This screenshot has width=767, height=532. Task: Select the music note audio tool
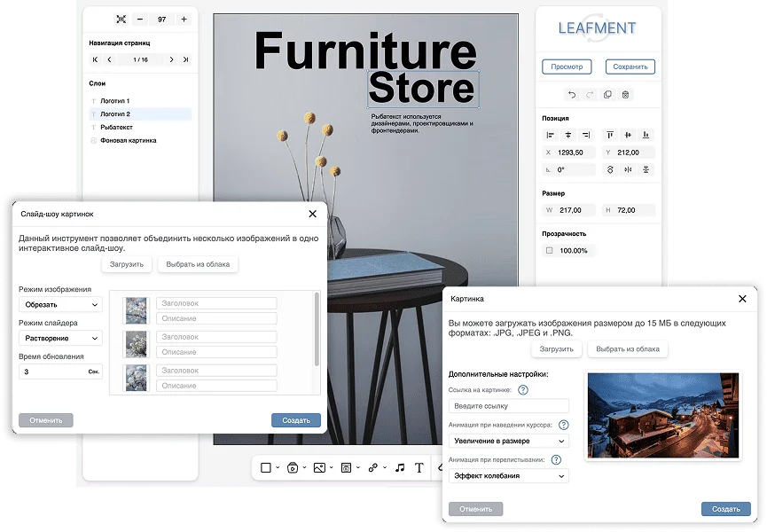[x=399, y=467]
